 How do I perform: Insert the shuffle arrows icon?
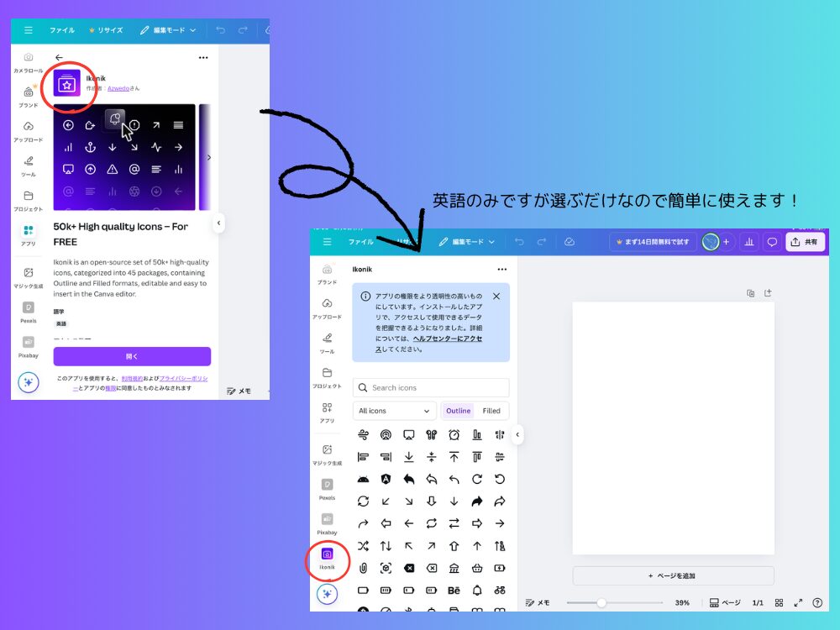click(363, 546)
